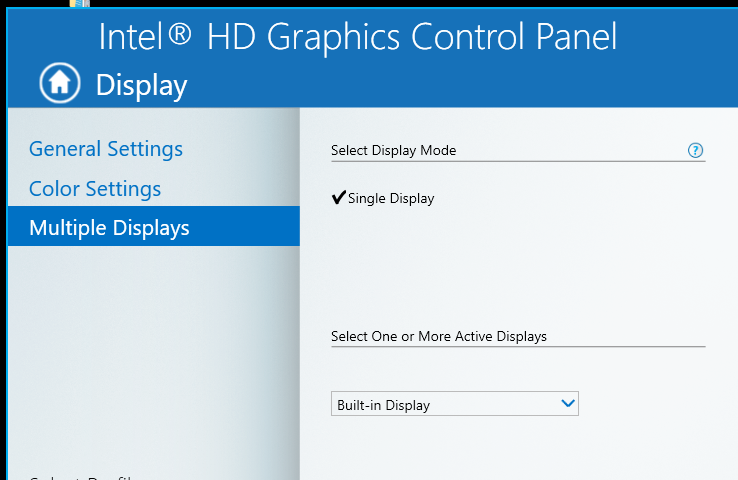This screenshot has width=738, height=480.
Task: Open help for Select Display Mode
Action: [695, 151]
